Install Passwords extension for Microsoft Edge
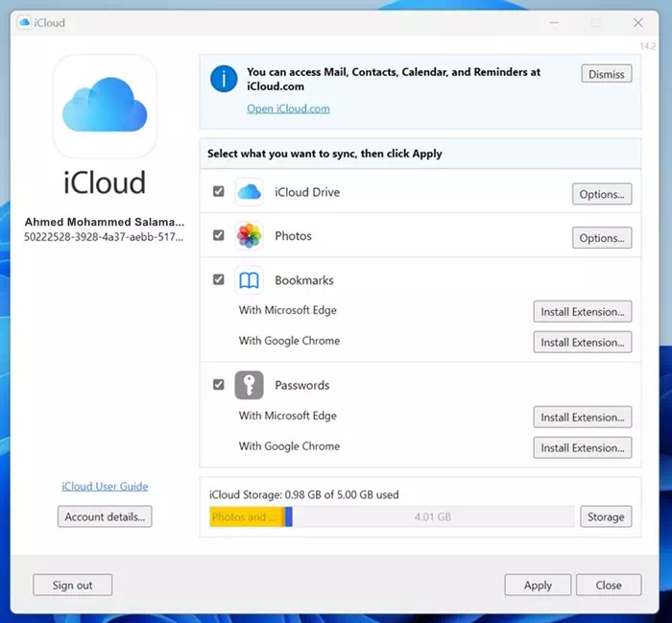Screen dimensions: 672x623 [x=583, y=418]
